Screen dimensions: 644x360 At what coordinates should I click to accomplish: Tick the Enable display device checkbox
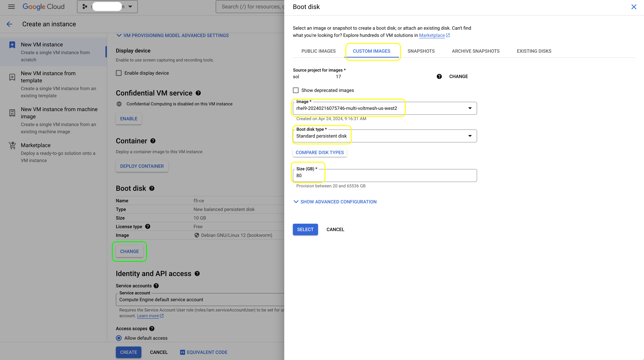119,73
